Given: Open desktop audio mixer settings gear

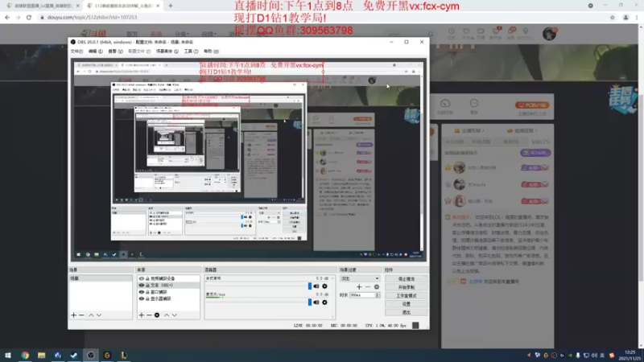Looking at the screenshot, I should [x=325, y=286].
